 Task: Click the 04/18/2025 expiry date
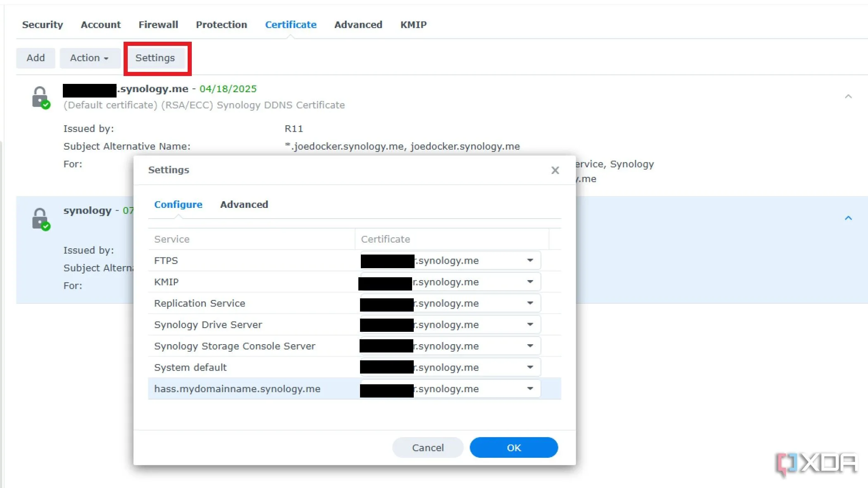[x=228, y=89]
